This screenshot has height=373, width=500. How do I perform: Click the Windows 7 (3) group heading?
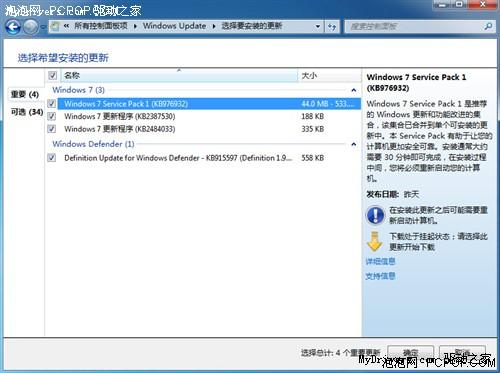tap(79, 90)
